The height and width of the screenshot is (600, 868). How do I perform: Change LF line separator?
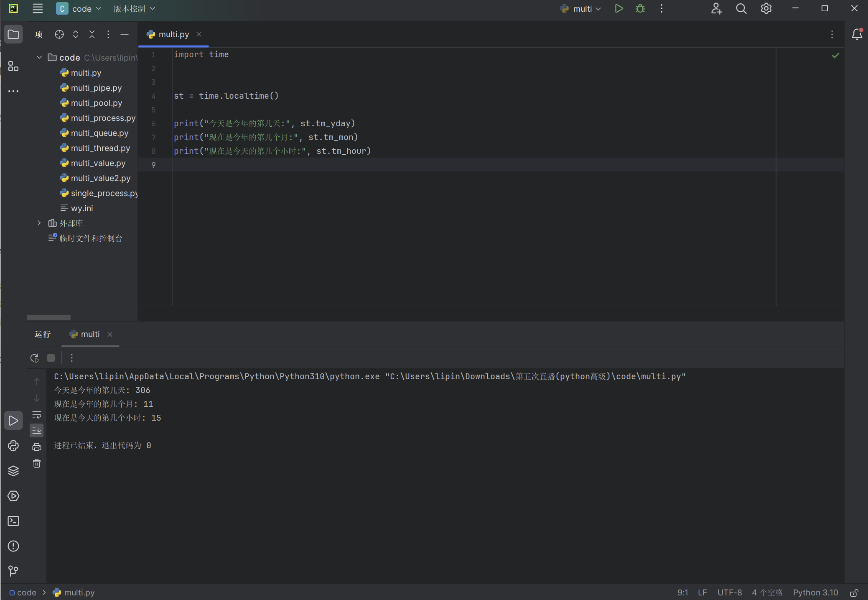click(703, 592)
